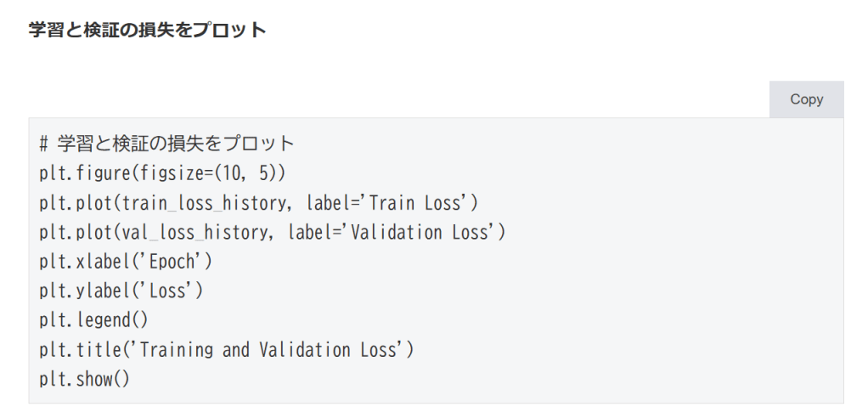Click the number 10 in the figsize tuple
Image resolution: width=868 pixels, height=418 pixels.
tap(229, 173)
